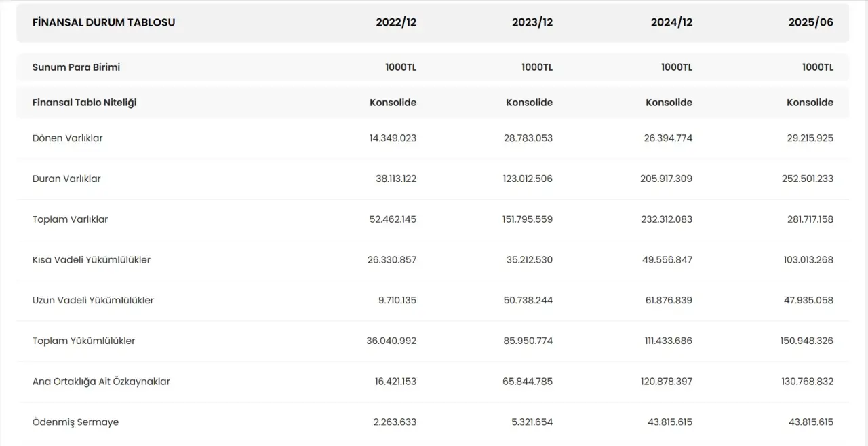Click the FİNANSAL DURUM TABLOSU table heading

[x=104, y=22]
